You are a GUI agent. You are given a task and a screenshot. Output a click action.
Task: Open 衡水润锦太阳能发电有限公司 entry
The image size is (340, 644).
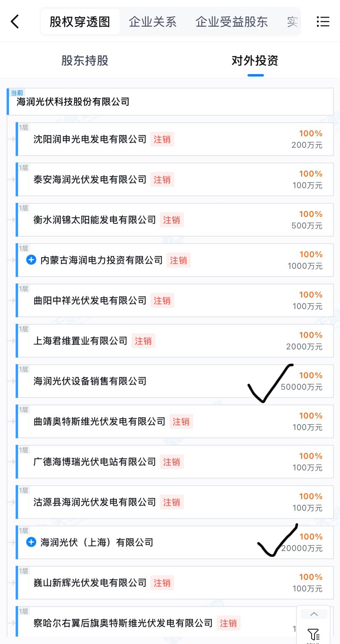click(x=175, y=220)
